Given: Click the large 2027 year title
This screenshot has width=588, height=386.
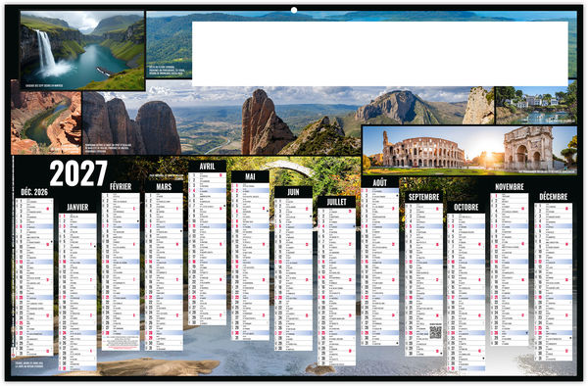Looking at the screenshot, I should click(x=78, y=173).
